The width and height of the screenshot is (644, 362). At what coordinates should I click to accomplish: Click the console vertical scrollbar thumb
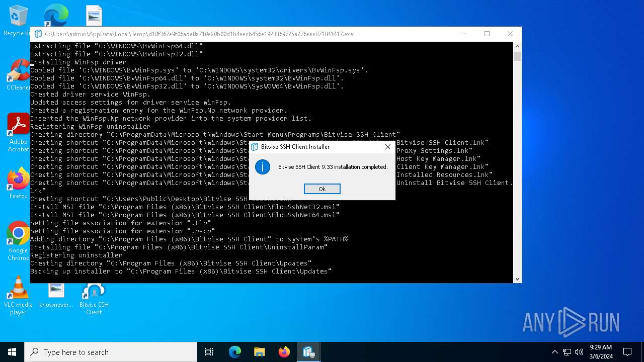click(x=517, y=56)
